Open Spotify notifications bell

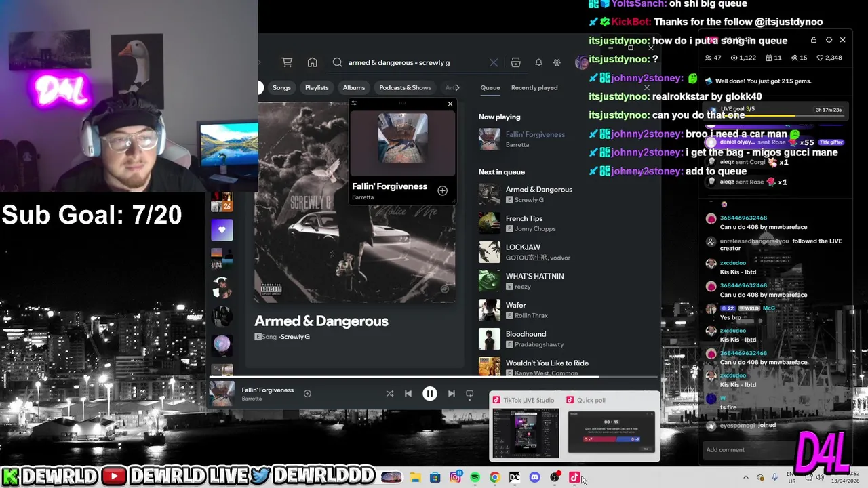[x=538, y=62]
